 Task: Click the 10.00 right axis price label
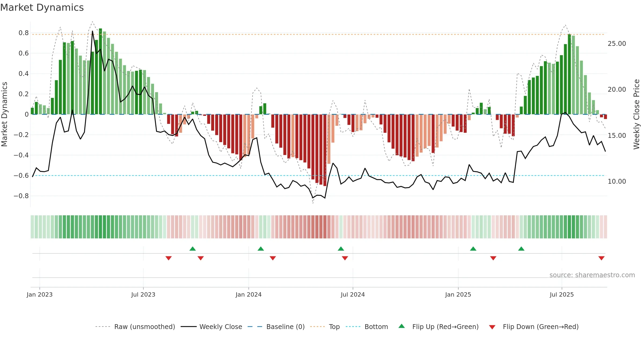617,181
